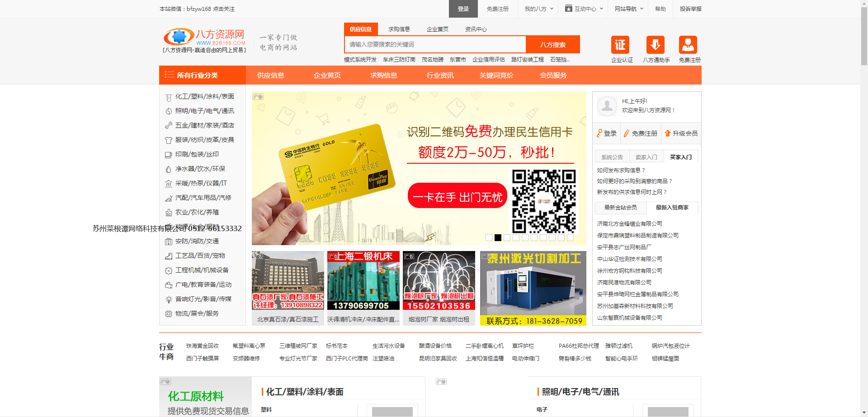This screenshot has height=417, width=868.
Task: Select the 供应信息 search tab
Action: coord(361,29)
